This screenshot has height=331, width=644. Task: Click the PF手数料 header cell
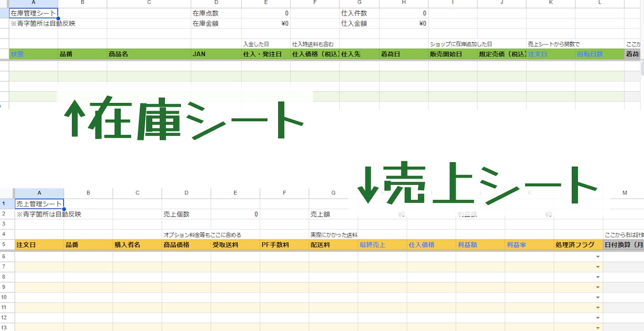coord(285,245)
